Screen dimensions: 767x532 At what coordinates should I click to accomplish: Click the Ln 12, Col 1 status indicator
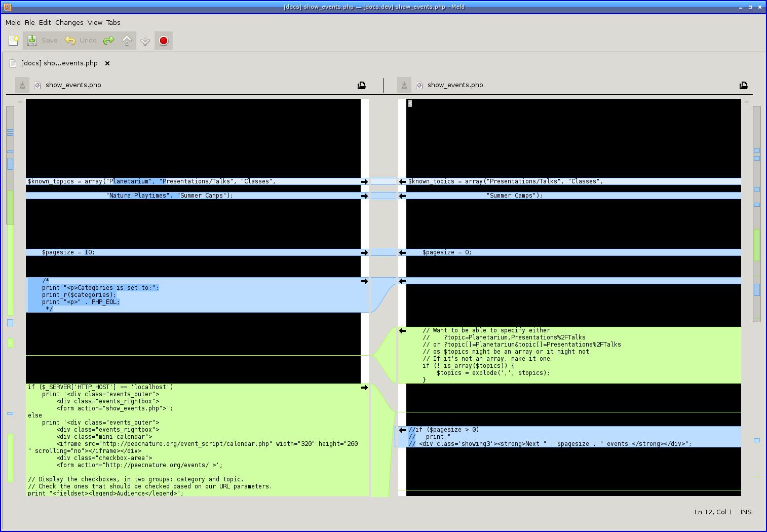713,512
